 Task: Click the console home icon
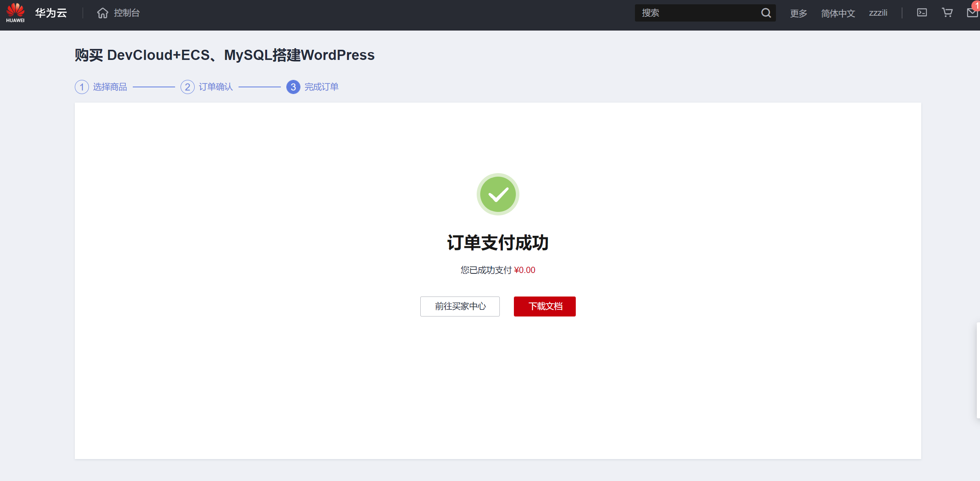[103, 13]
